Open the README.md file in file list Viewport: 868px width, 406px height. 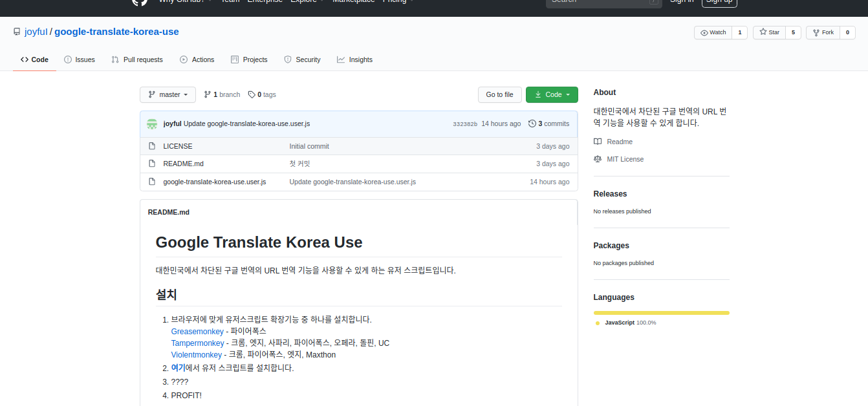184,164
